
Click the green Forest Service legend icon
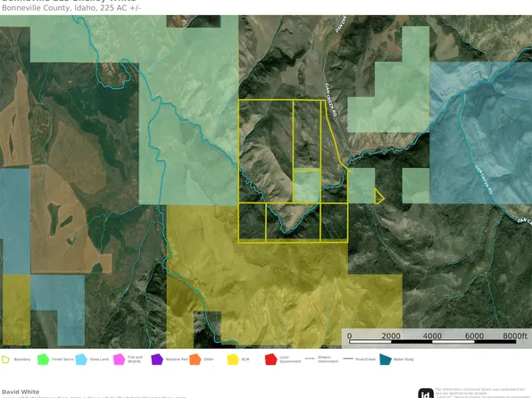tap(43, 360)
